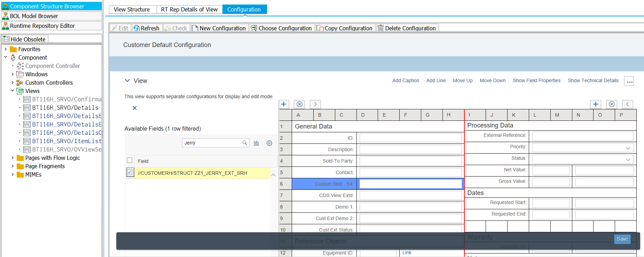Click the Refresh toolbar icon
This screenshot has width=644, height=257.
136,28
